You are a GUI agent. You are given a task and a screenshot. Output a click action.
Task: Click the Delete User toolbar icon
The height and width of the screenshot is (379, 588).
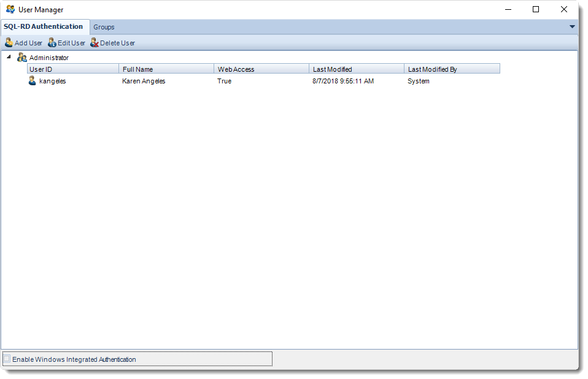pyautogui.click(x=95, y=43)
